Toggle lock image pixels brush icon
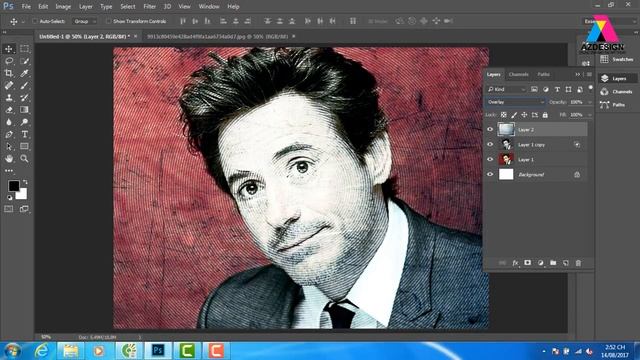 click(514, 115)
